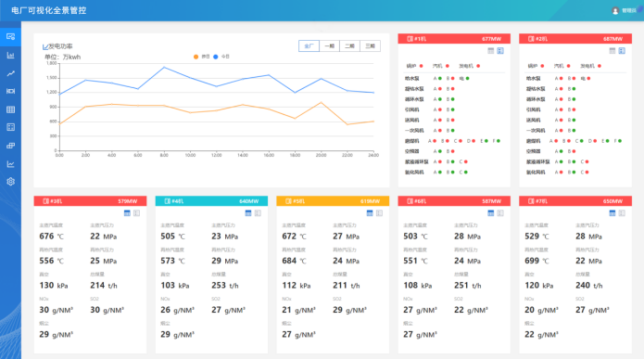Click the unit icon in the #2 card header

531,39
